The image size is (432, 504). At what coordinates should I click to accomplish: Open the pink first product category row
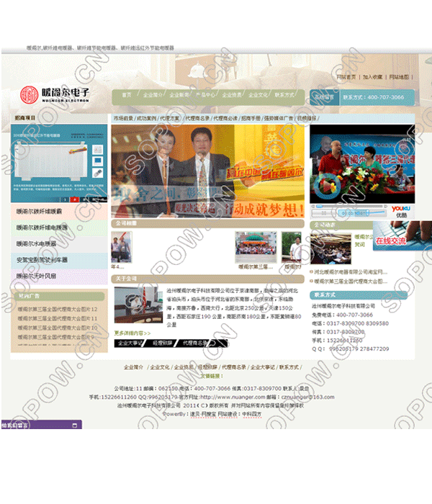(x=59, y=212)
